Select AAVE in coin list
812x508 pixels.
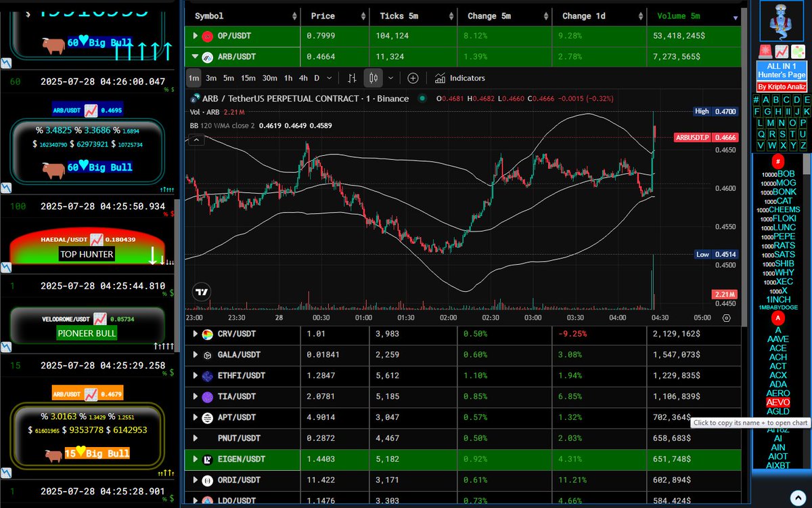pyautogui.click(x=777, y=339)
